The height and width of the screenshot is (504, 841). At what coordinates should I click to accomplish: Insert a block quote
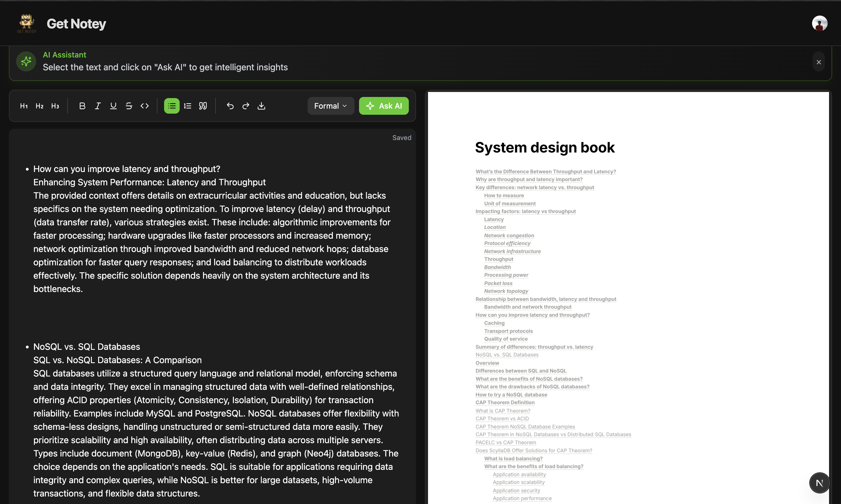(x=203, y=106)
